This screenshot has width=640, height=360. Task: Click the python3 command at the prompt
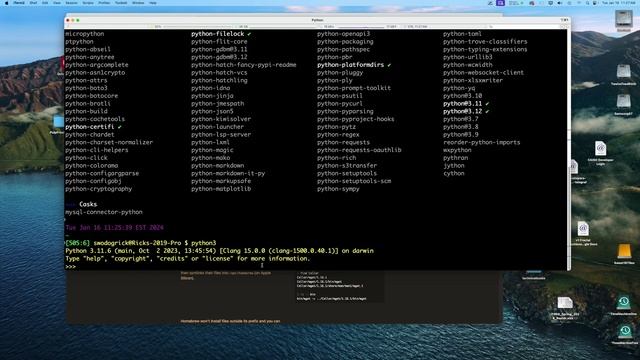coord(203,243)
